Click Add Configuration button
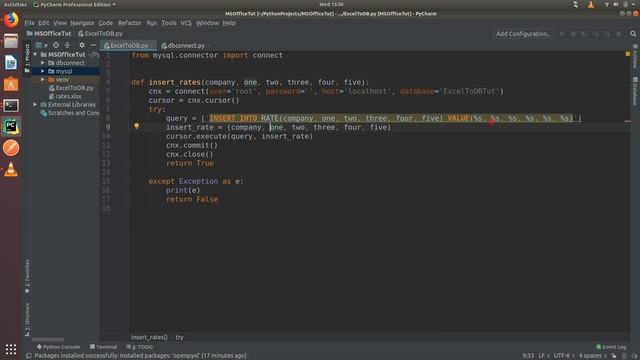 [523, 34]
